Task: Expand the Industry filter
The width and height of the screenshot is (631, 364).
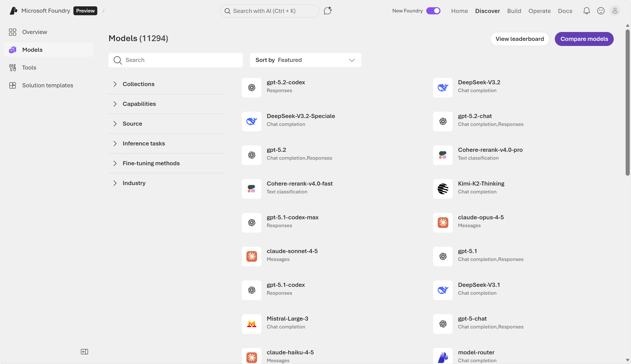Action: click(x=166, y=183)
